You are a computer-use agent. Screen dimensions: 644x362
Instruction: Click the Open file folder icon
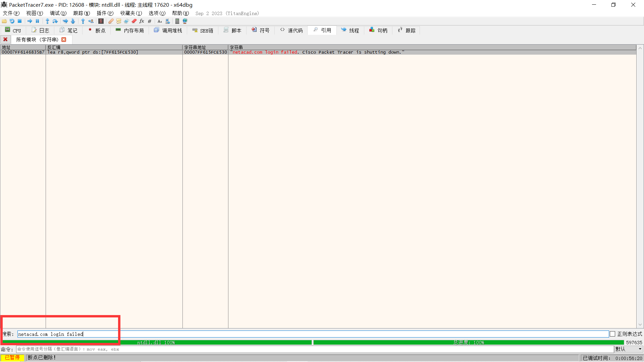point(4,21)
